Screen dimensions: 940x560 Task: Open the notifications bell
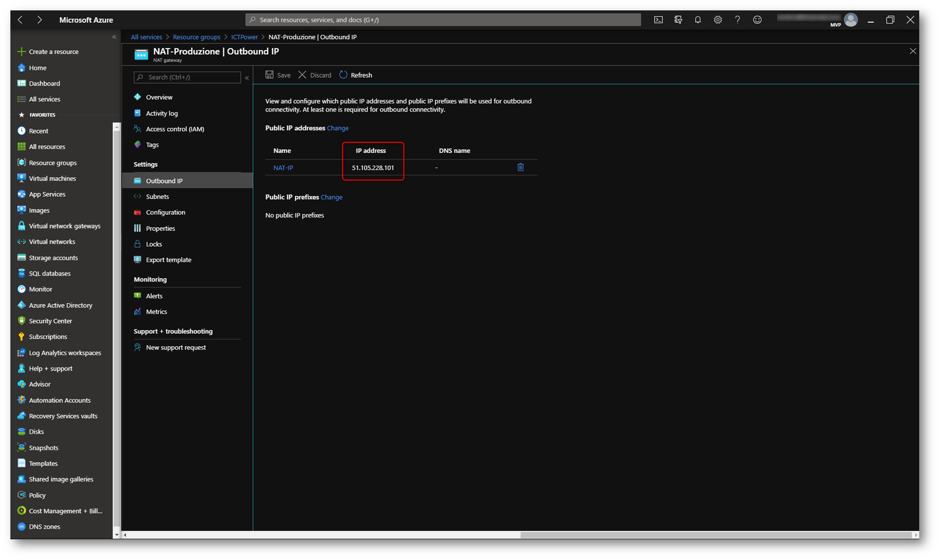(x=698, y=20)
